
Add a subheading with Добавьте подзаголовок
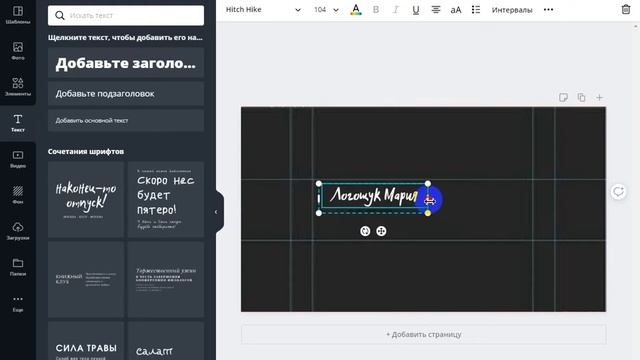point(126,93)
